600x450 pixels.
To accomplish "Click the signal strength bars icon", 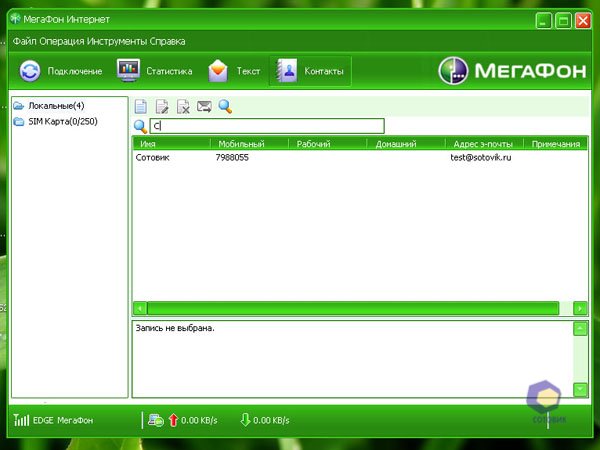I will [21, 420].
